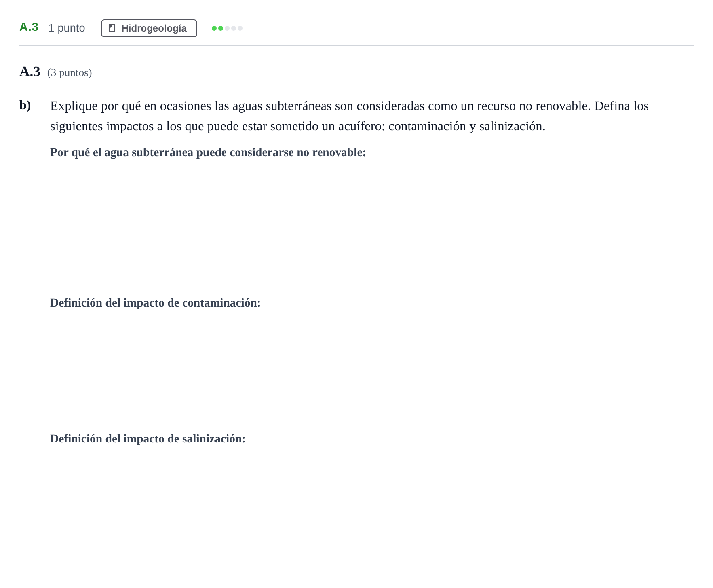Click the '1 punto' score label
The height and width of the screenshot is (588, 713).
tap(67, 28)
